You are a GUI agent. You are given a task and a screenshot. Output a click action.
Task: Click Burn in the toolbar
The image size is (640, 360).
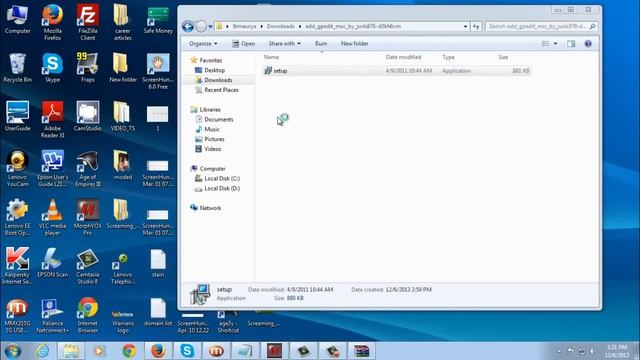pyautogui.click(x=321, y=43)
